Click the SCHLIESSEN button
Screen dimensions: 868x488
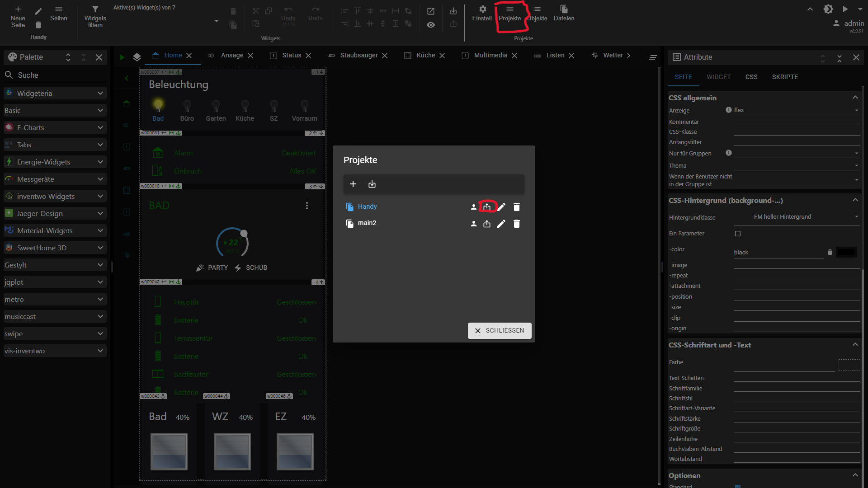point(499,330)
